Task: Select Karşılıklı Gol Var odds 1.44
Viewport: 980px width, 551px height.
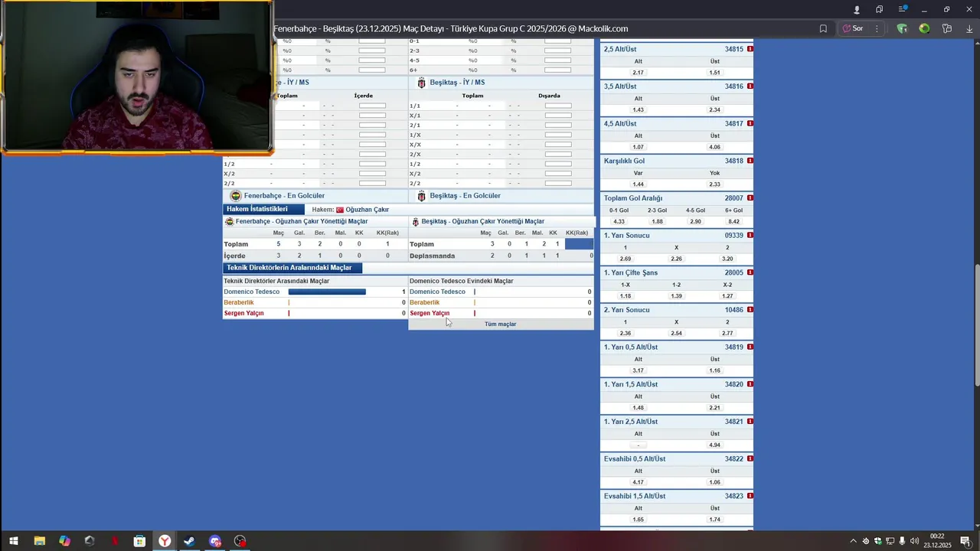Action: pyautogui.click(x=638, y=184)
